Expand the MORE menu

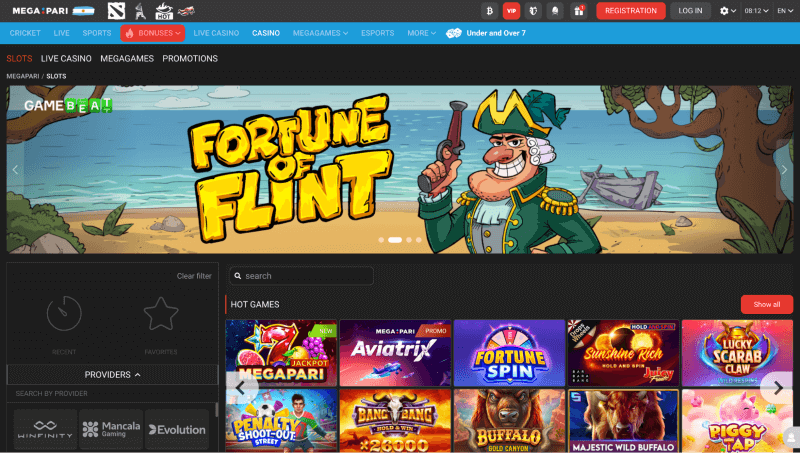pyautogui.click(x=421, y=33)
